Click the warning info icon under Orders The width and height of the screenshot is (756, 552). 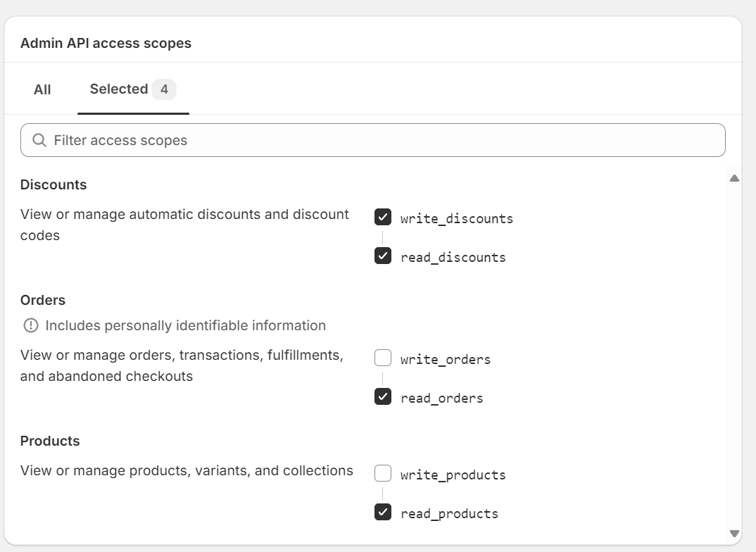(x=31, y=325)
